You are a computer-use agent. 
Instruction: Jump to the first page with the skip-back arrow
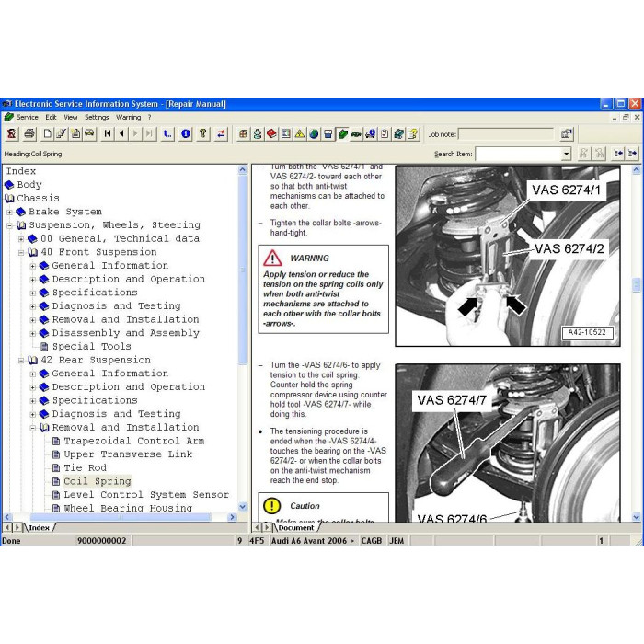click(108, 134)
